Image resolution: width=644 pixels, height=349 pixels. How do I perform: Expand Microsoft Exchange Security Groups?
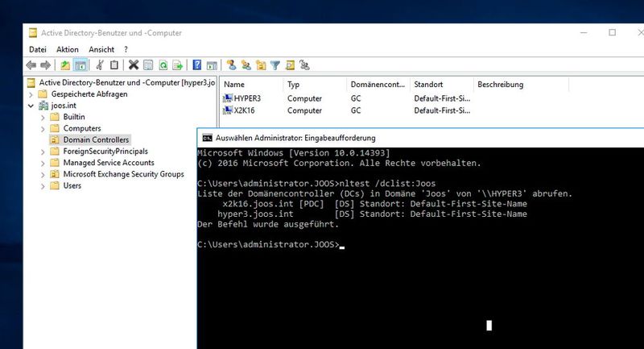click(43, 175)
